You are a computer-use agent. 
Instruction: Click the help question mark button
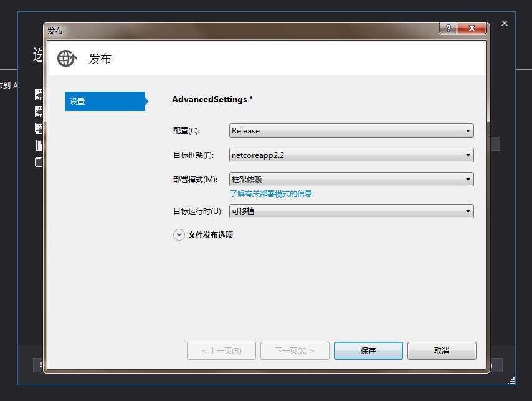448,28
